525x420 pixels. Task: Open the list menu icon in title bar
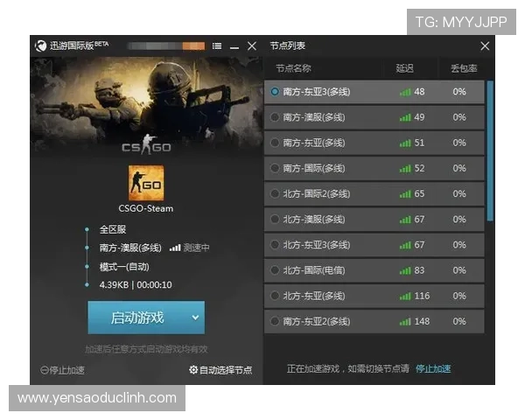click(217, 45)
